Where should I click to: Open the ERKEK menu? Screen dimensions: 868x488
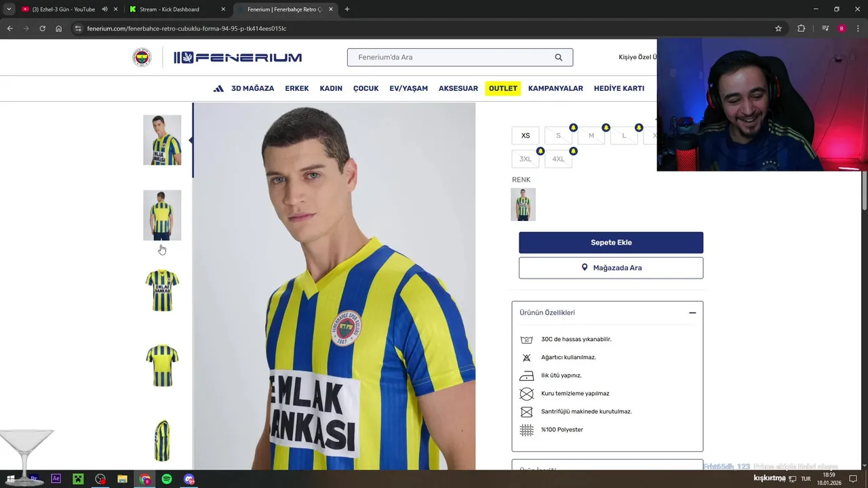click(297, 89)
